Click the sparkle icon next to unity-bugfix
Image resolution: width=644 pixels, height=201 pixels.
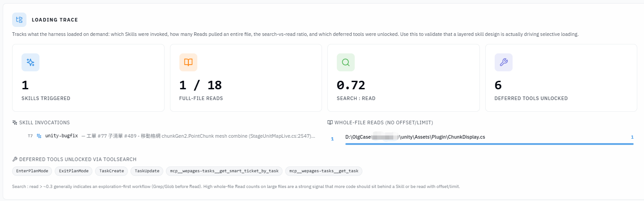(39, 135)
